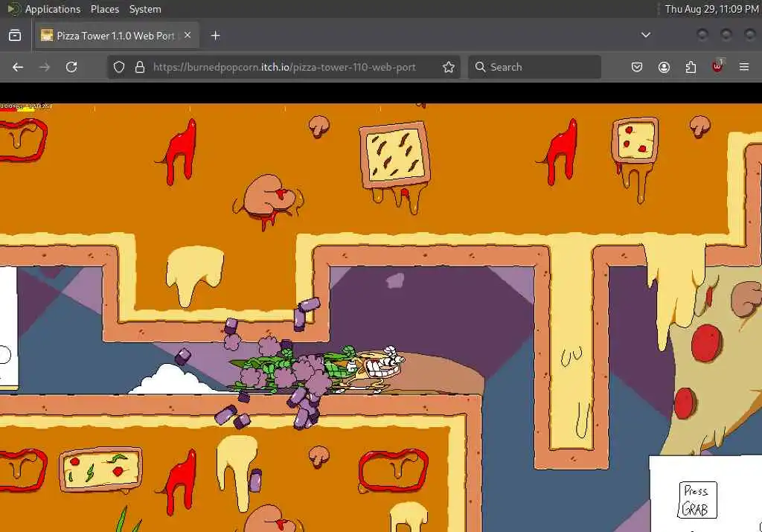This screenshot has height=532, width=762.
Task: Go back with the browser back arrow
Action: tap(18, 67)
